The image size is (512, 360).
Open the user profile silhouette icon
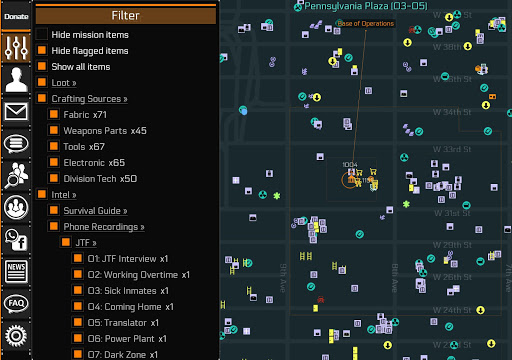(16, 79)
